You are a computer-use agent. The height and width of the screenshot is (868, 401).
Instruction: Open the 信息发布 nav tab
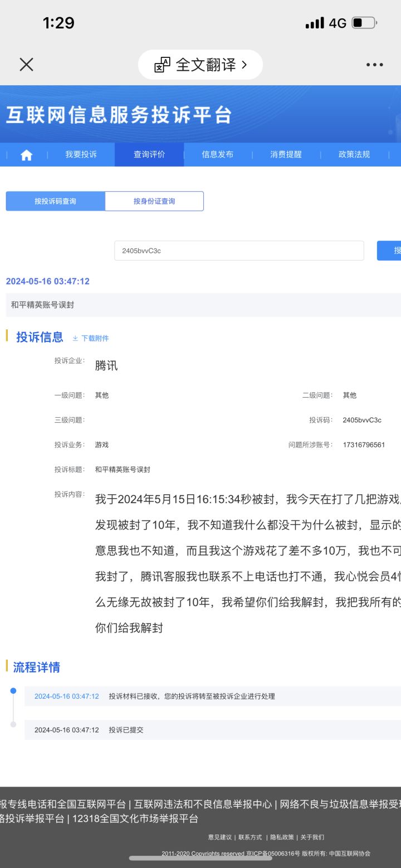pos(218,154)
